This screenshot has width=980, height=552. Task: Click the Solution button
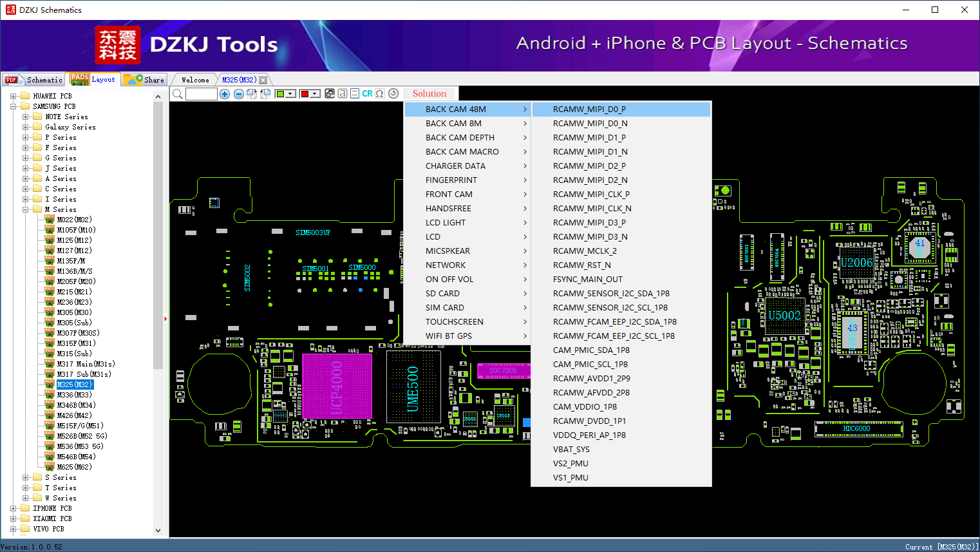click(429, 94)
